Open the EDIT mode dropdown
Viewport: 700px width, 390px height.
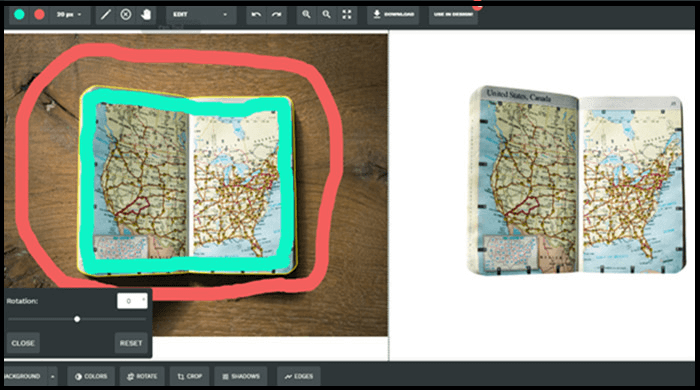coord(200,15)
